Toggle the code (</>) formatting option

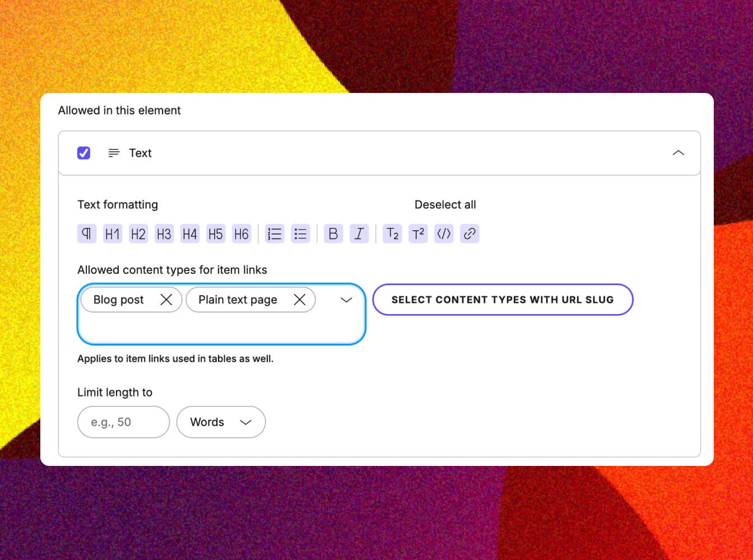pyautogui.click(x=444, y=234)
